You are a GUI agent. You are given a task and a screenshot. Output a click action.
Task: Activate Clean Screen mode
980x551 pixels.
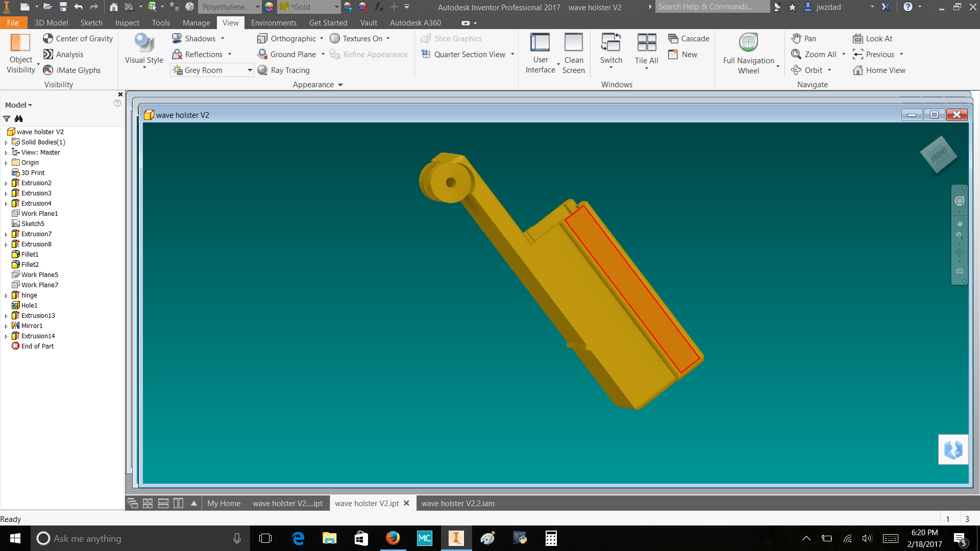(574, 54)
